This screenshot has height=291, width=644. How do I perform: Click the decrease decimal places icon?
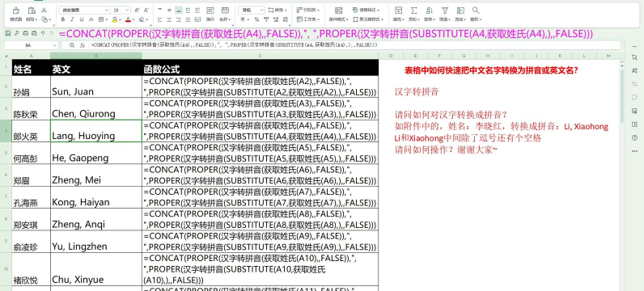coord(285,19)
